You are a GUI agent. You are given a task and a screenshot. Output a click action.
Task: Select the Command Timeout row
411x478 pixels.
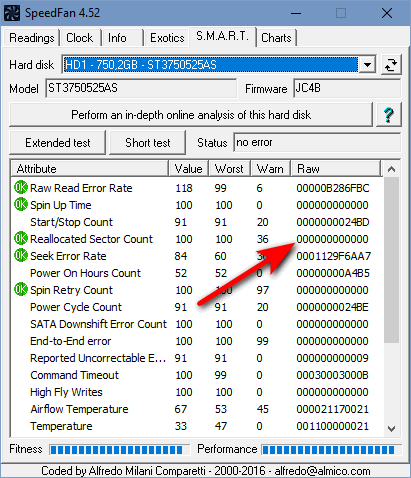(x=197, y=375)
